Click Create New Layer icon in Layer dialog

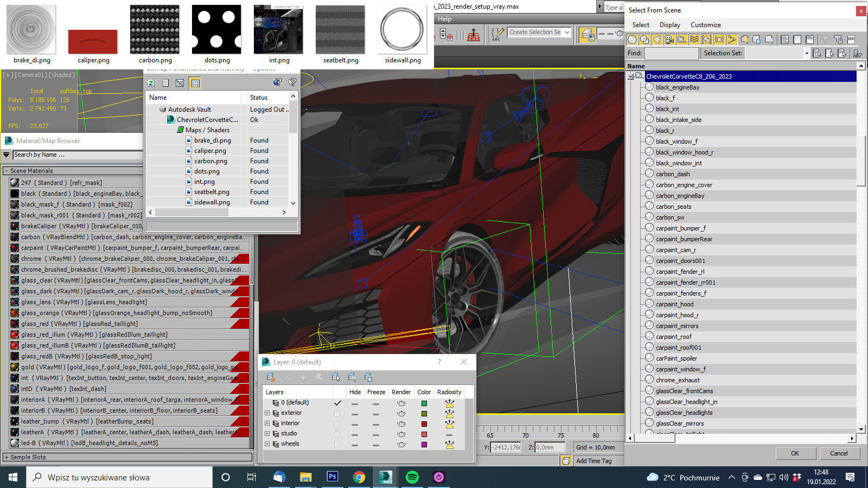point(270,377)
